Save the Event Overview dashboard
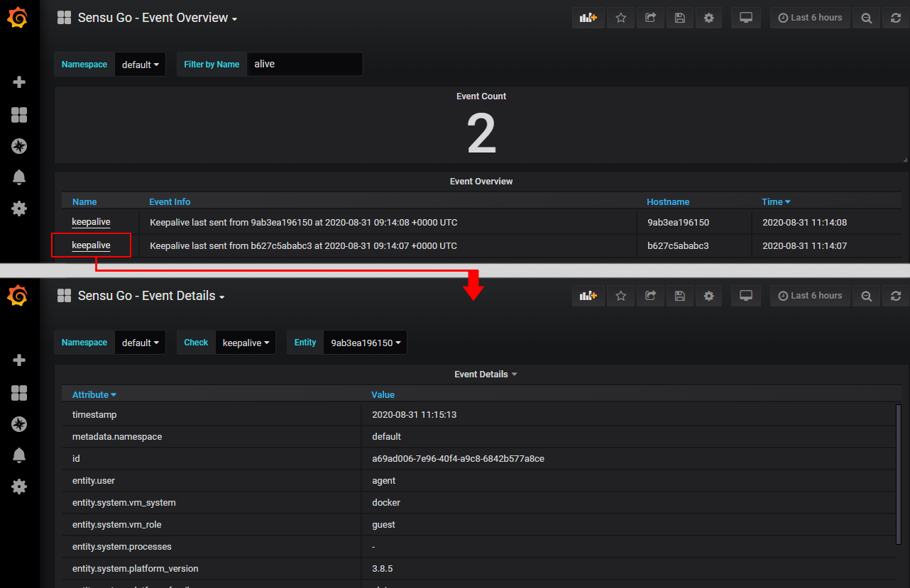The image size is (910, 588). click(x=679, y=18)
